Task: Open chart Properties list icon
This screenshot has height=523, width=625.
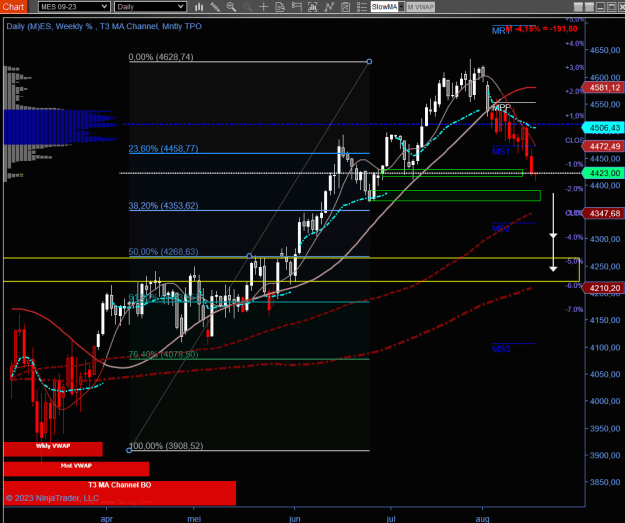Action: point(362,7)
